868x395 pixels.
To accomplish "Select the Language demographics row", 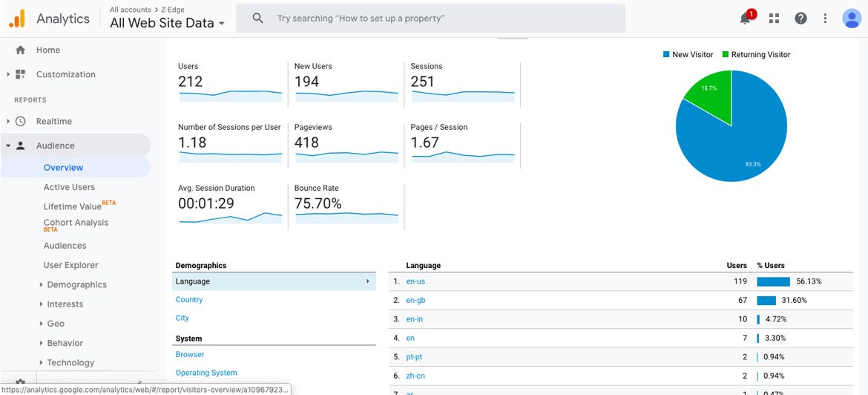I will tap(274, 281).
